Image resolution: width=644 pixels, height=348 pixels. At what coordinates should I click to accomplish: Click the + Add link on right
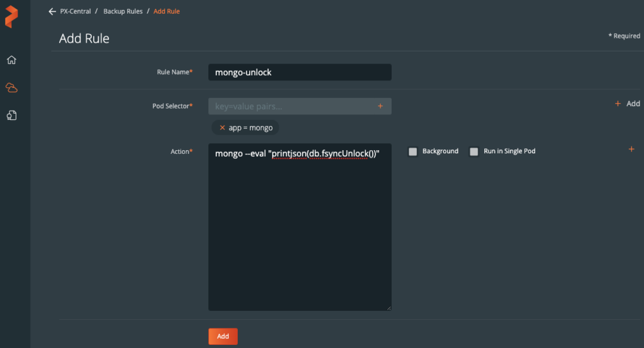tap(627, 104)
